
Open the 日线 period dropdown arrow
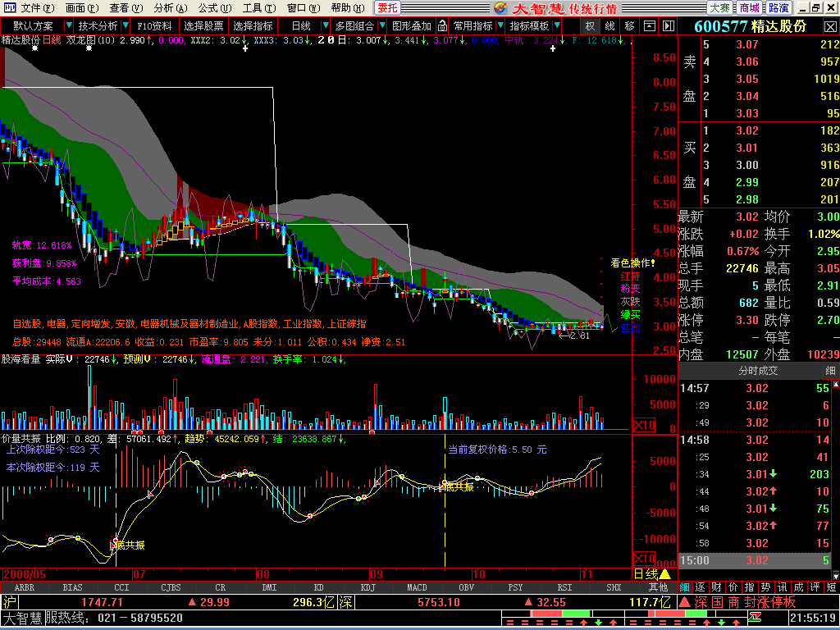coord(325,25)
